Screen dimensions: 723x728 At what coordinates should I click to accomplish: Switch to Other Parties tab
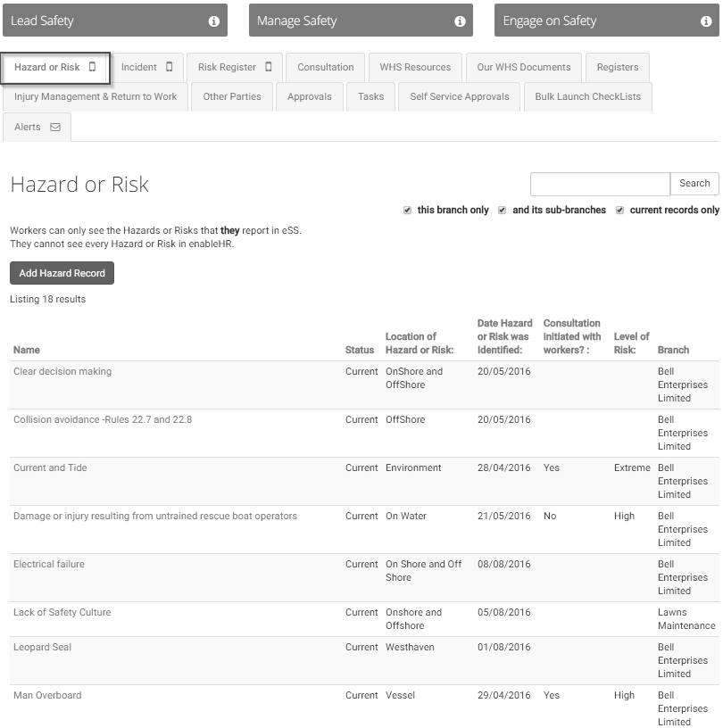pyautogui.click(x=232, y=97)
